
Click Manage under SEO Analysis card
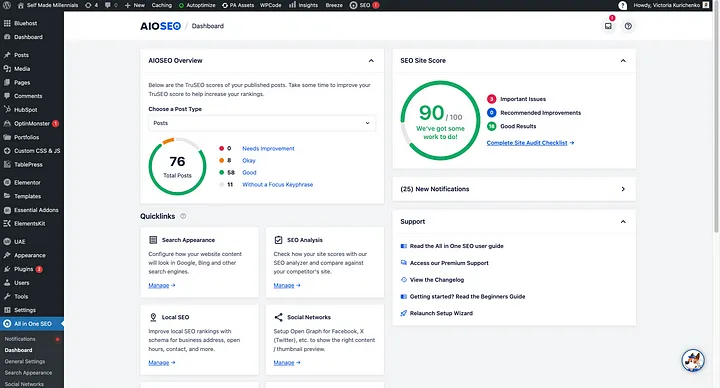pos(287,285)
